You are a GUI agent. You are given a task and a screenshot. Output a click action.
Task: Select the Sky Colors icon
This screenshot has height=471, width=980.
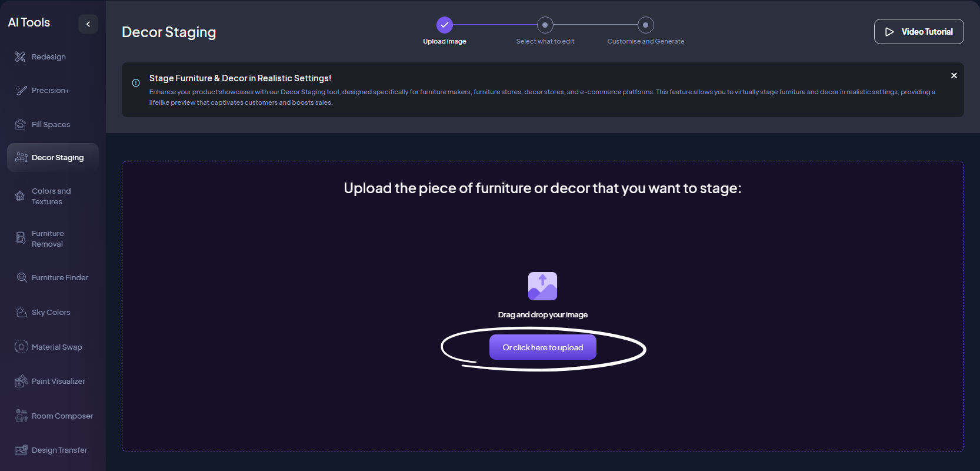pyautogui.click(x=21, y=313)
